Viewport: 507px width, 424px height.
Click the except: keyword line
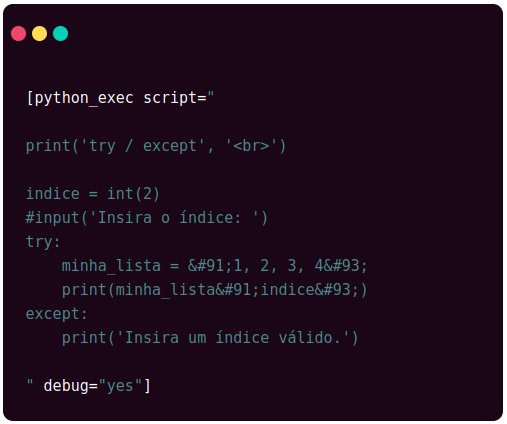(56, 314)
